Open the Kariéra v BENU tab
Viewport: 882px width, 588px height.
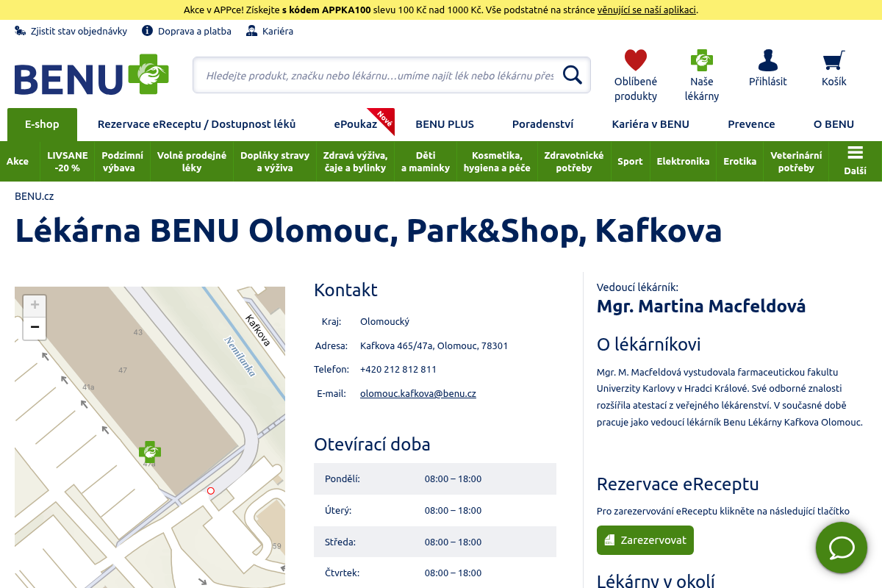[650, 124]
